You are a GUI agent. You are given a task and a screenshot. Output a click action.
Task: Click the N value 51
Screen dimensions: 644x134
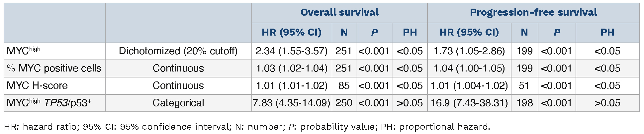click(x=524, y=86)
